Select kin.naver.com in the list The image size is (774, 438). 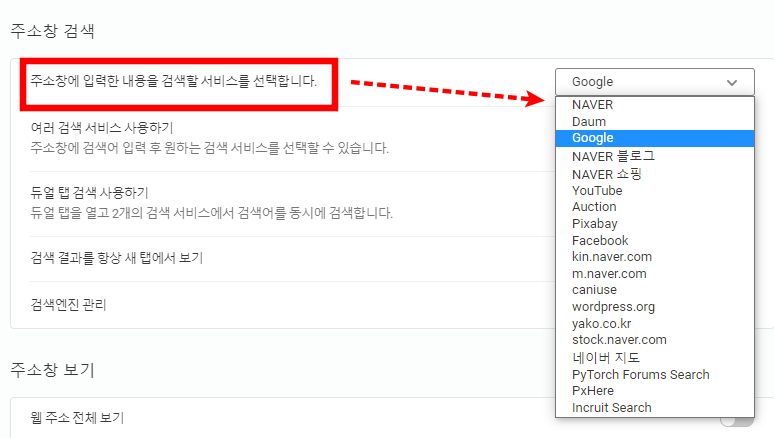(655, 257)
